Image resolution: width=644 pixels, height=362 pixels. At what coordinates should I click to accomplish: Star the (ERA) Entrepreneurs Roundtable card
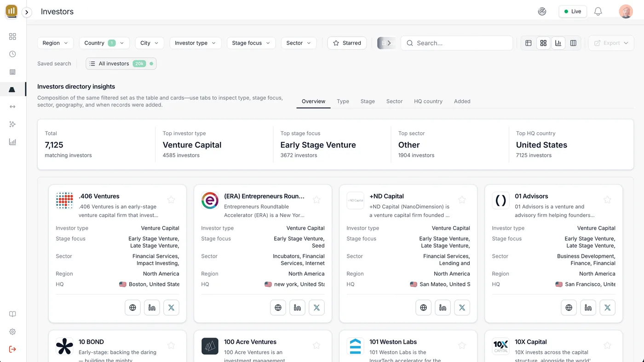click(x=316, y=199)
